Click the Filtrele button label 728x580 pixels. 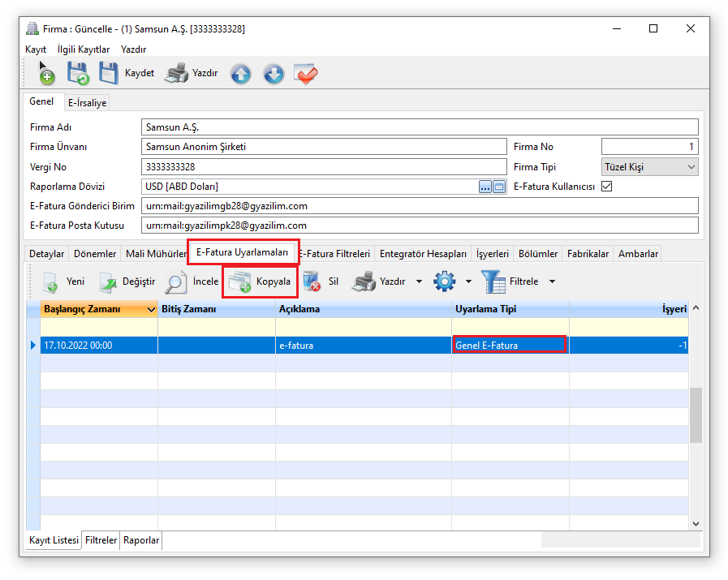click(x=523, y=281)
